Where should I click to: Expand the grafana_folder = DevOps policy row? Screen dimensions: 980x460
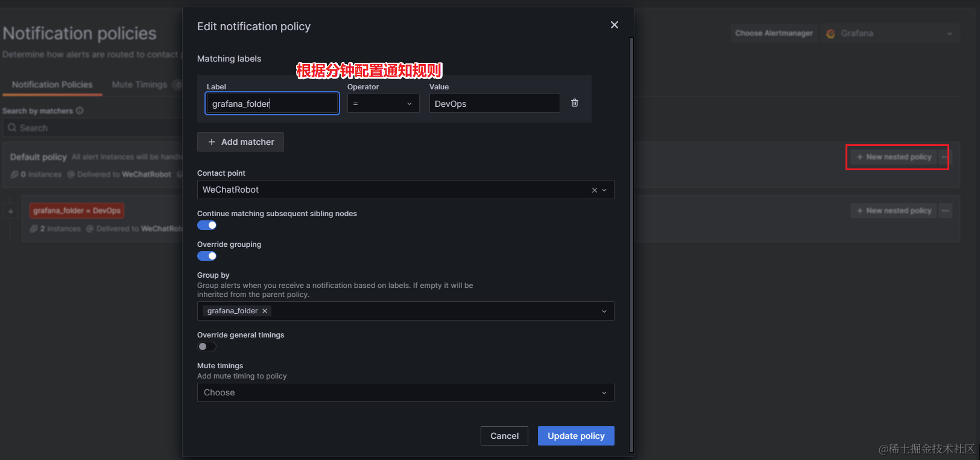point(11,211)
